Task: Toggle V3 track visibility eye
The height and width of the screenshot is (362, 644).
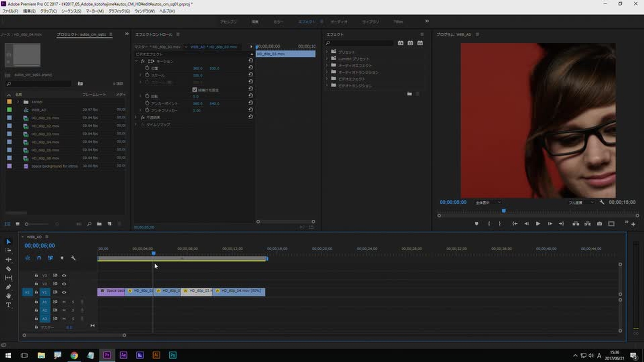Action: 64,276
